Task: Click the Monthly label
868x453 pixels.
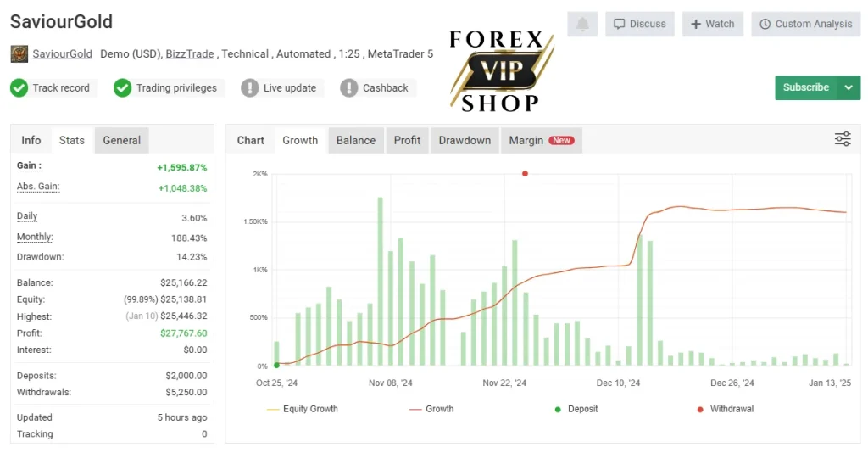Action: (35, 237)
